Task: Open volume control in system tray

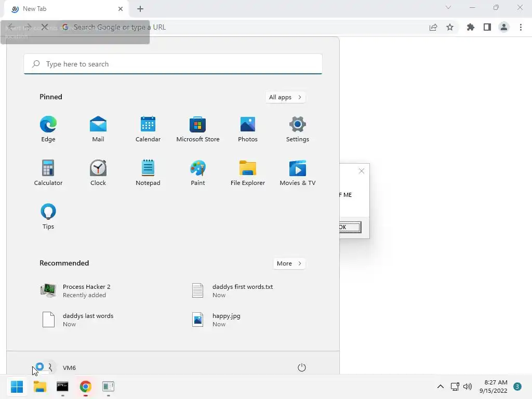Action: click(468, 387)
